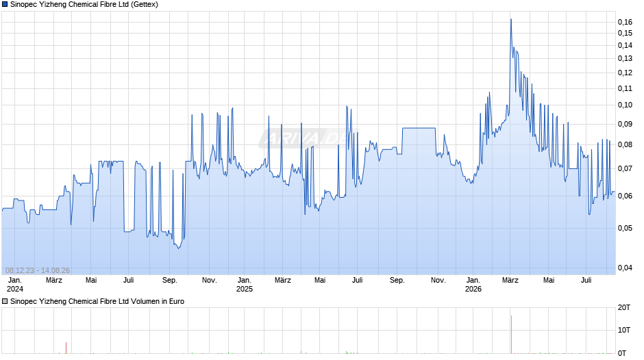The image size is (644, 360).
Task: Click the flat 0,088 price plateau in autumn 2025
Action: (x=419, y=128)
